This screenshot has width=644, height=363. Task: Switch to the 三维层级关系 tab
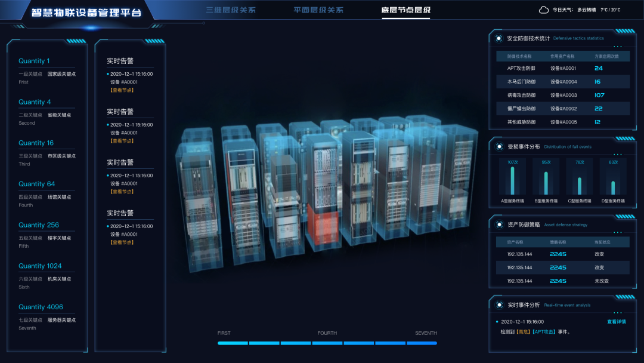click(x=230, y=10)
